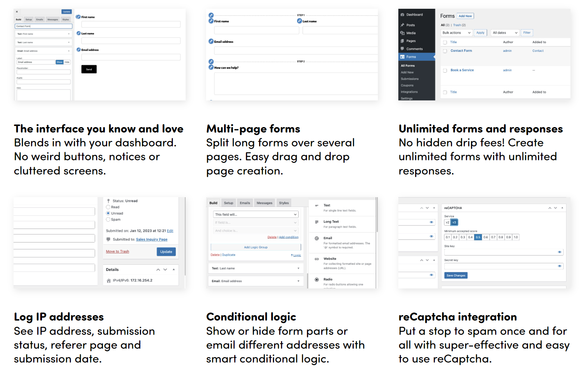
Task: Click the edit pencil icon beside How can we help?
Action: [x=211, y=67]
